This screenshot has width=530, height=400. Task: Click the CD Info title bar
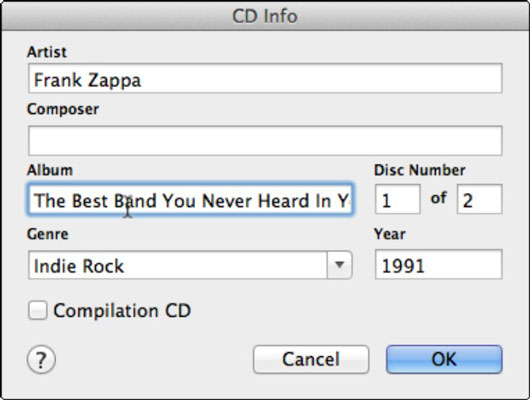point(265,16)
